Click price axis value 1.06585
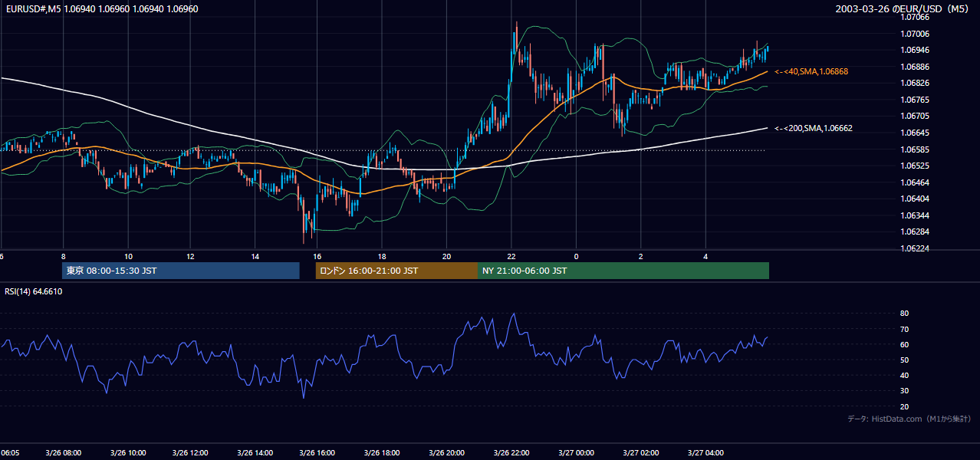 (x=914, y=149)
